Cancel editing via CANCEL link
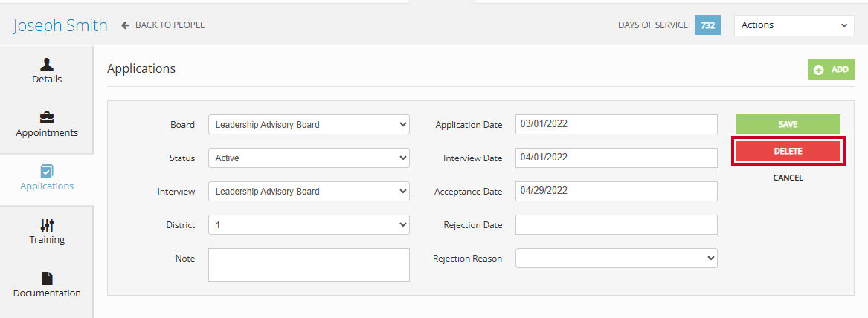The image size is (868, 318). [x=788, y=178]
